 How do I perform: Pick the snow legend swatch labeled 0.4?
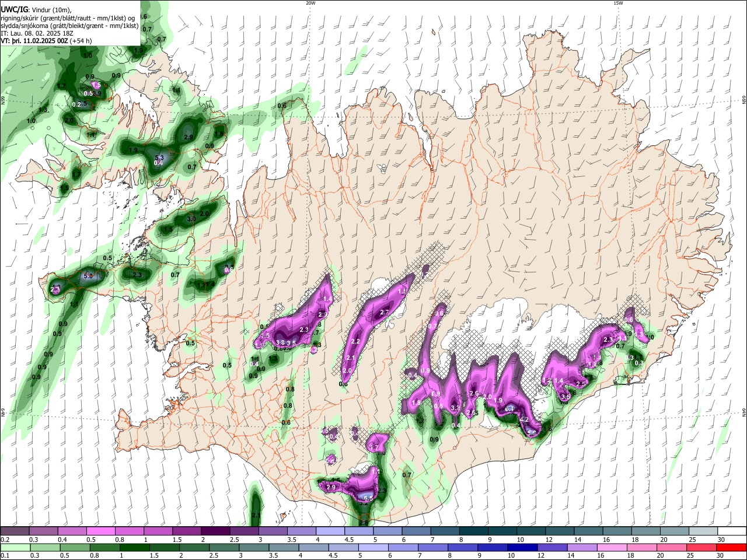72,531
